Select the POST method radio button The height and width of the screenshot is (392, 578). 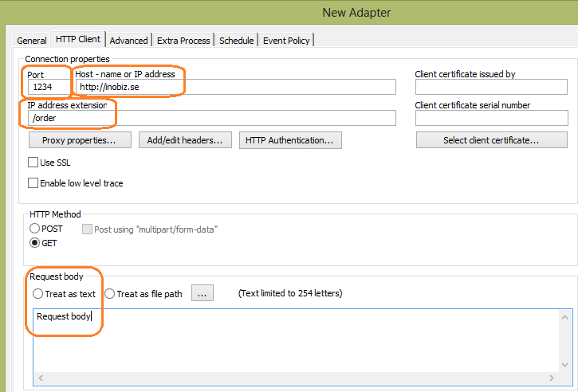[35, 229]
